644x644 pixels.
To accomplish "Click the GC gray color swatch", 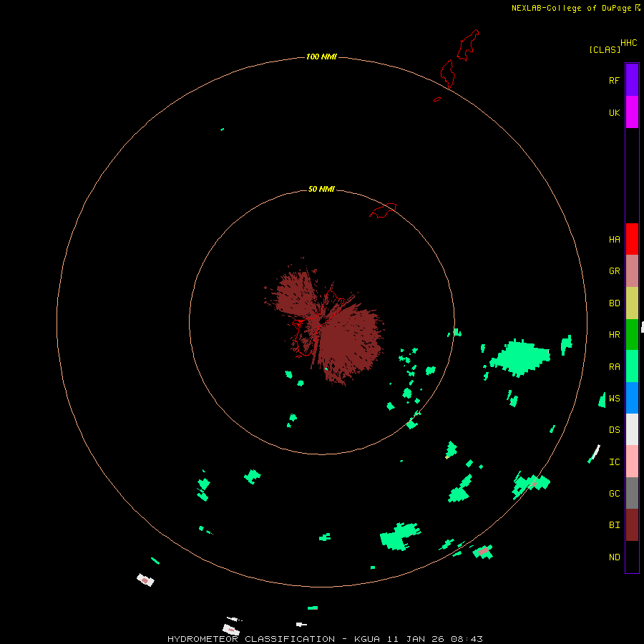I will pos(632,493).
